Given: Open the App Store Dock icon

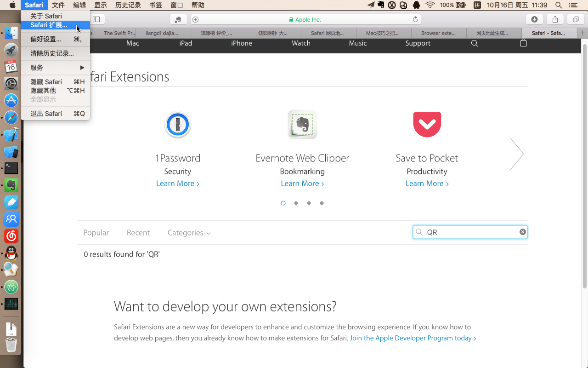Looking at the screenshot, I should click(x=11, y=100).
